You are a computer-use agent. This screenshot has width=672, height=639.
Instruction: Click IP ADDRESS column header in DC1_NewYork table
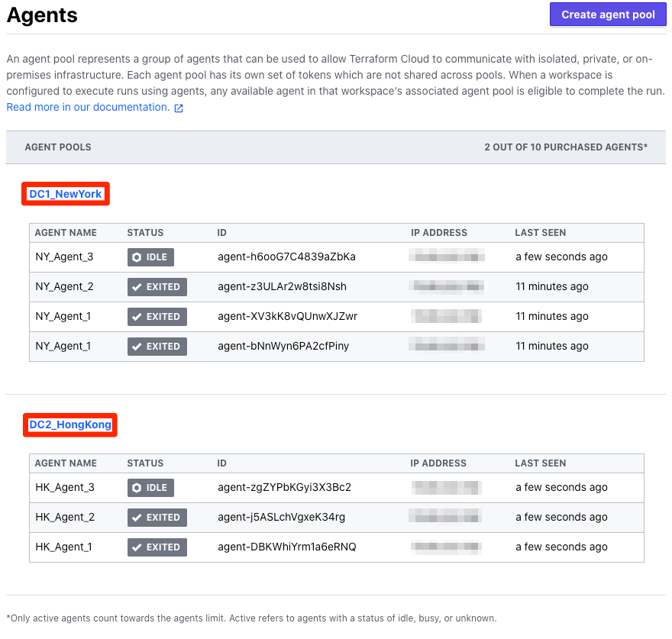point(439,233)
